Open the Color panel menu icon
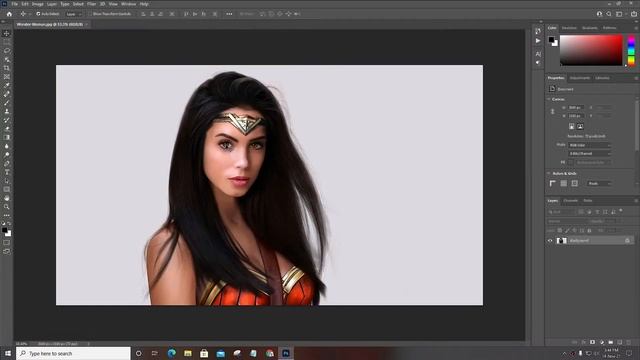640x360 pixels. tap(636, 28)
